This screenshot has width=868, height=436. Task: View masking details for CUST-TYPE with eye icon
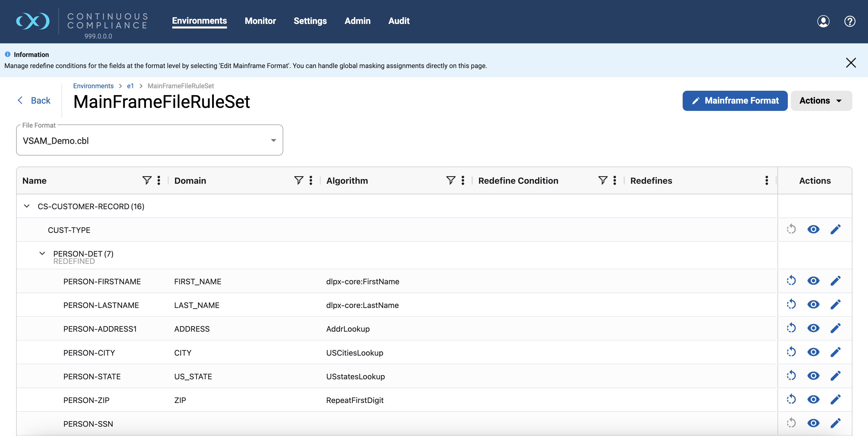[x=814, y=229]
